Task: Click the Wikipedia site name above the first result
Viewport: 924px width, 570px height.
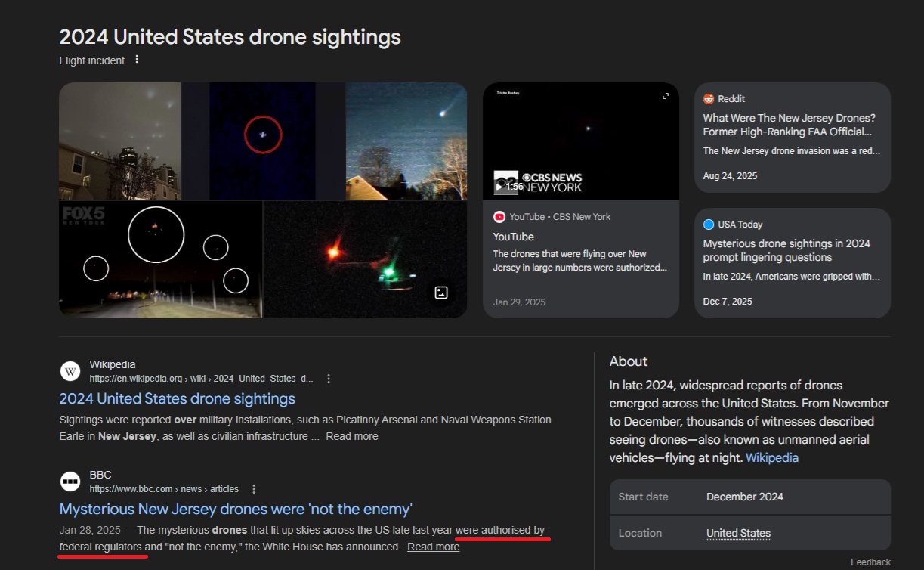Action: pyautogui.click(x=113, y=364)
